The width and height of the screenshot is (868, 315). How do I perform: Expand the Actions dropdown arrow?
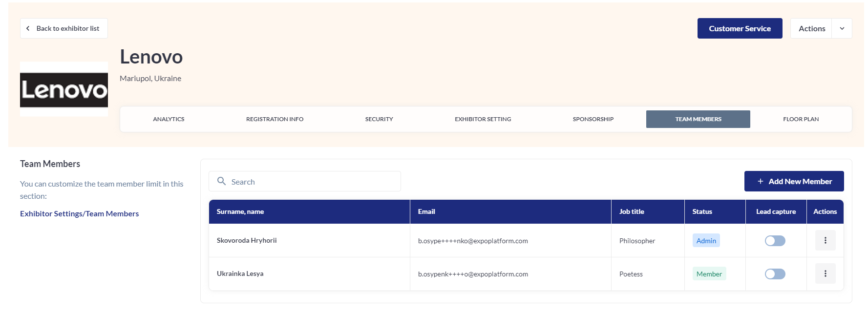[842, 28]
